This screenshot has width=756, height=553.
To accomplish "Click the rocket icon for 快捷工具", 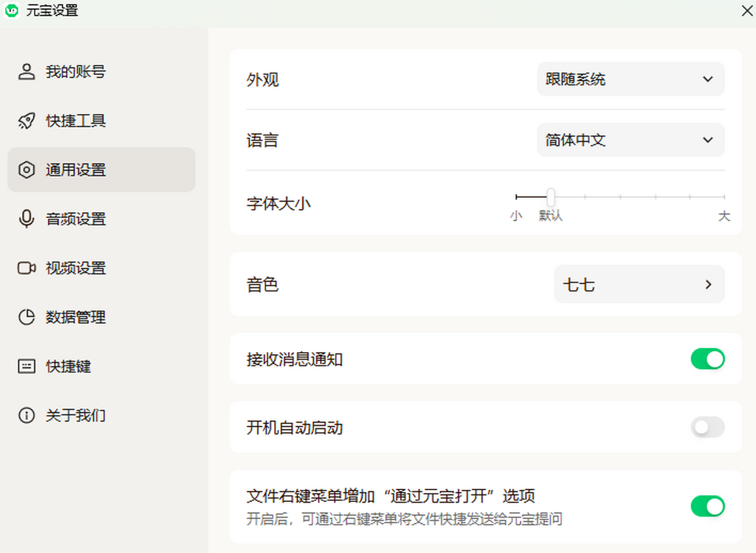I will coord(26,121).
